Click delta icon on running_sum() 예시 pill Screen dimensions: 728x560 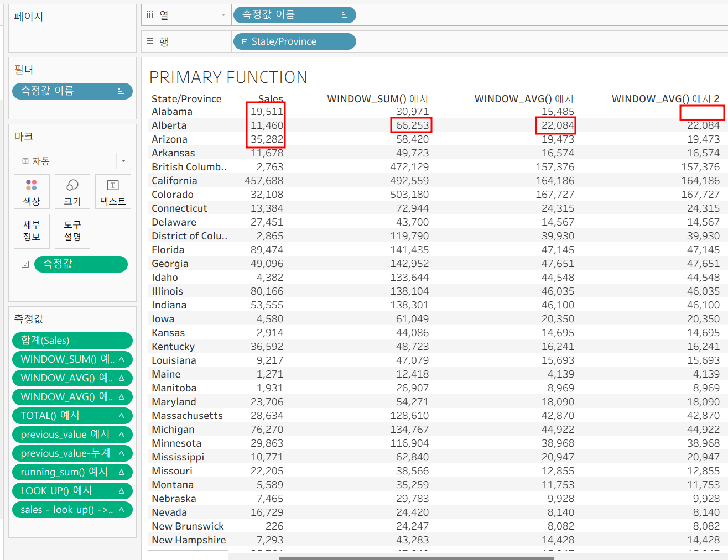point(121,472)
